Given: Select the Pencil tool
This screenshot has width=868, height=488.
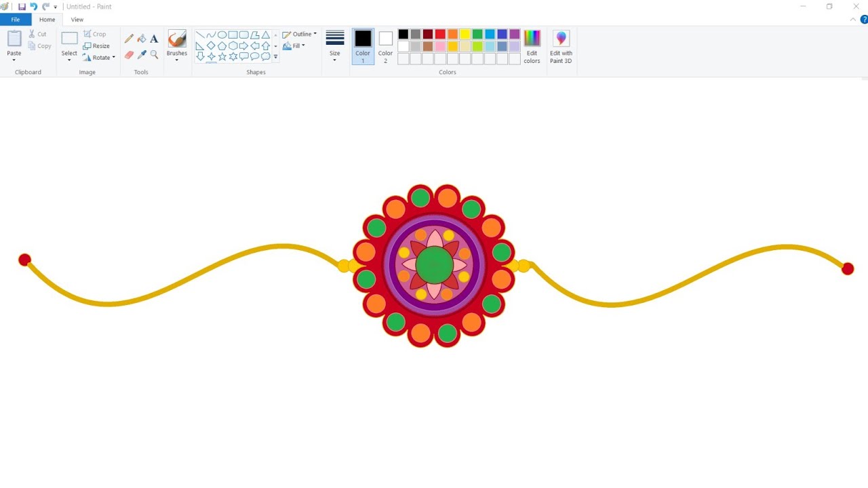Looking at the screenshot, I should pos(129,39).
